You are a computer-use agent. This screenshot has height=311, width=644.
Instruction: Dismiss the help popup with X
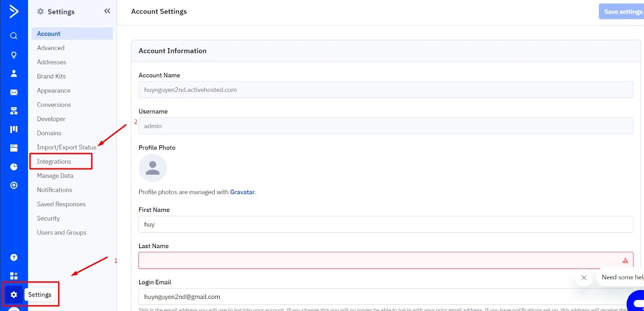(x=584, y=278)
